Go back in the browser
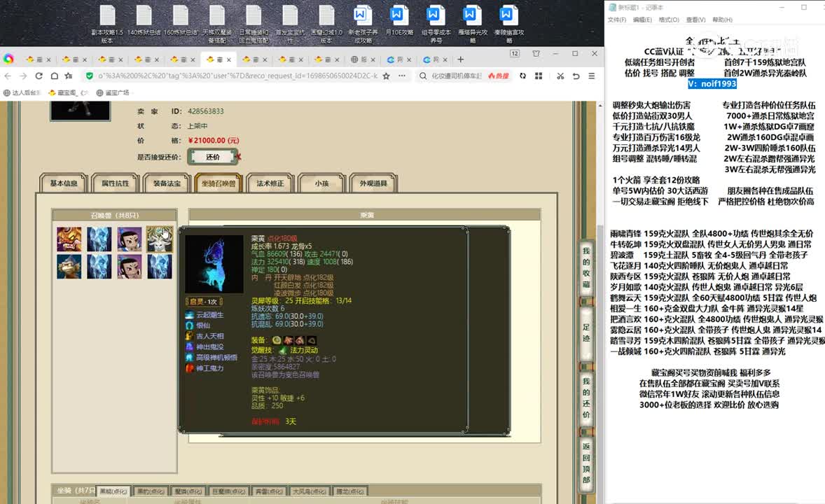825x504 pixels. [8, 76]
